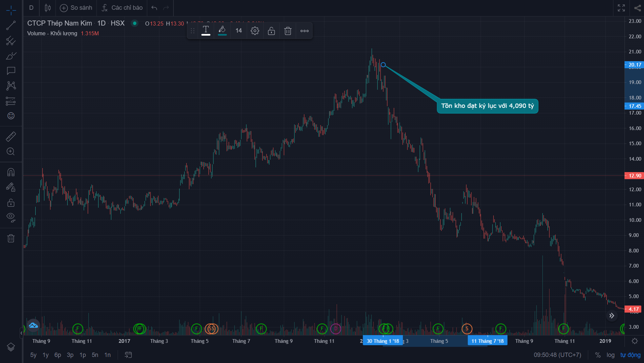This screenshot has height=363, width=644.
Task: Enable magnet mode in left sidebar
Action: point(11,172)
